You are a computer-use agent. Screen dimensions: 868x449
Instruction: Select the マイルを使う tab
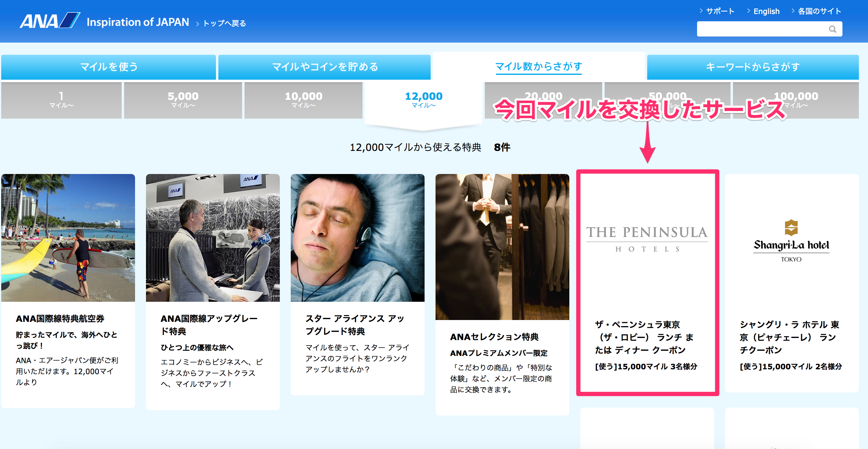[x=109, y=67]
